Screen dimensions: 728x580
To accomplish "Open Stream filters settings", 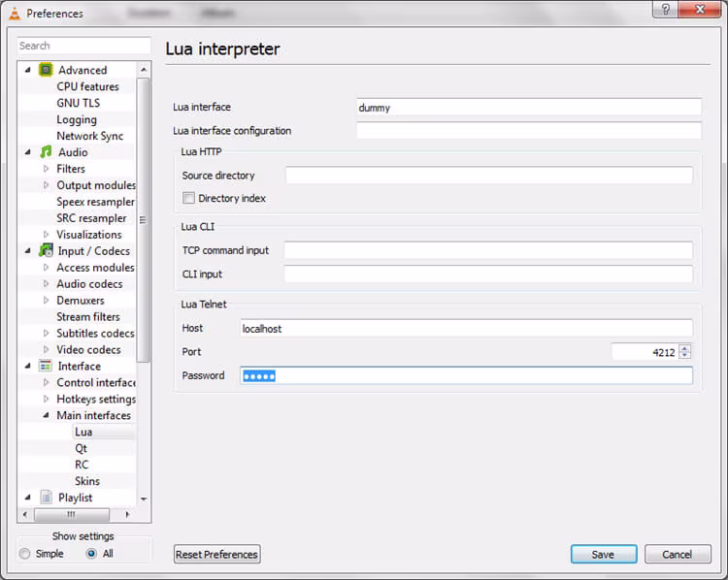I will pyautogui.click(x=88, y=316).
